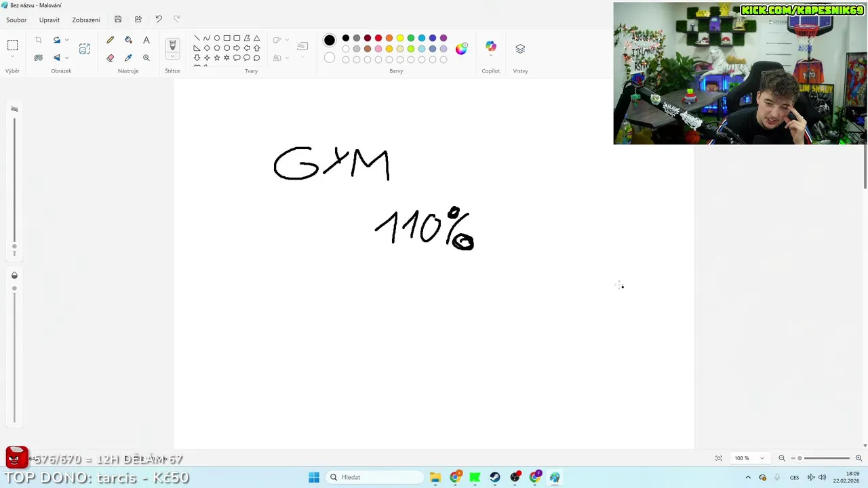Select secondary color white circle

click(330, 58)
